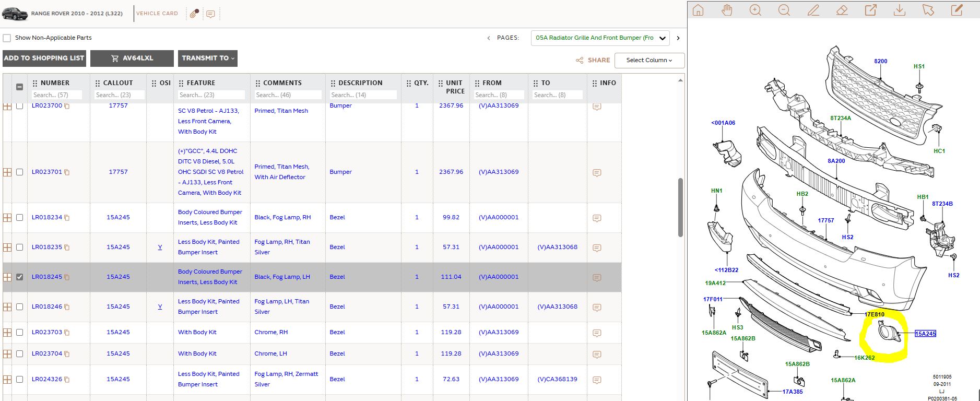This screenshot has height=401, width=980.
Task: Uncheck the LR018245 row checkbox
Action: click(20, 277)
